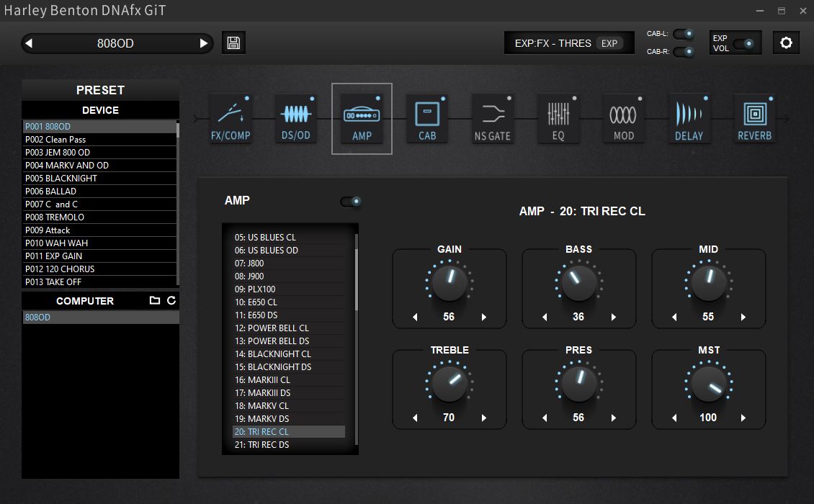Select preset P013 TAKE OFF
814x504 pixels.
point(99,282)
